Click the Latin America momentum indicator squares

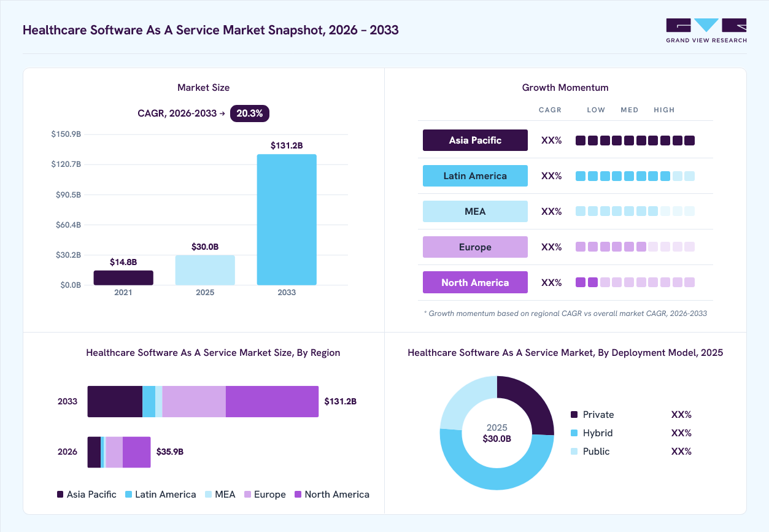pos(635,176)
